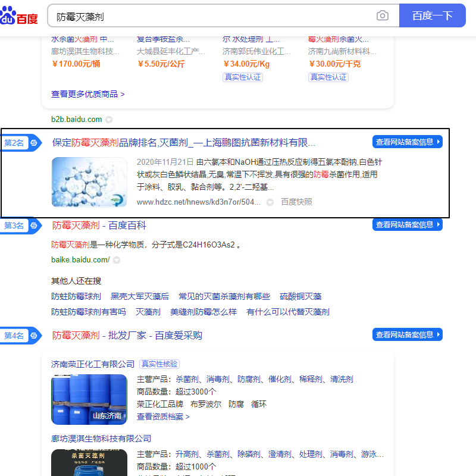View 查看网站备案信息 for 第4名 result
The height and width of the screenshot is (476, 476).
pos(408,334)
